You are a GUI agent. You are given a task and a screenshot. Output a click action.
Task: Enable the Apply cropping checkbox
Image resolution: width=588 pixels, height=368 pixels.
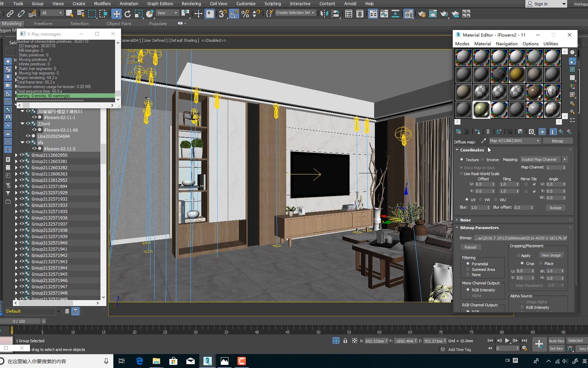pyautogui.click(x=518, y=255)
